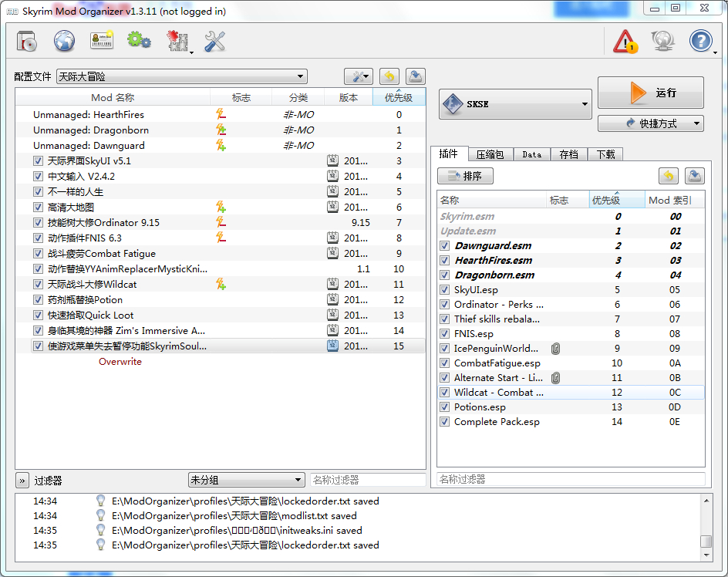Click paperclip icon on IcePenguinWorld plugin

pyautogui.click(x=555, y=349)
